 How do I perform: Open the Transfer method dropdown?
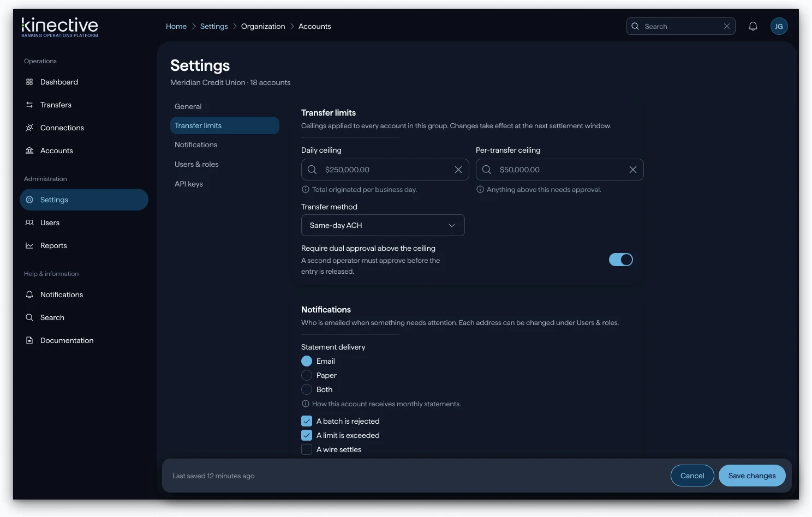point(383,225)
